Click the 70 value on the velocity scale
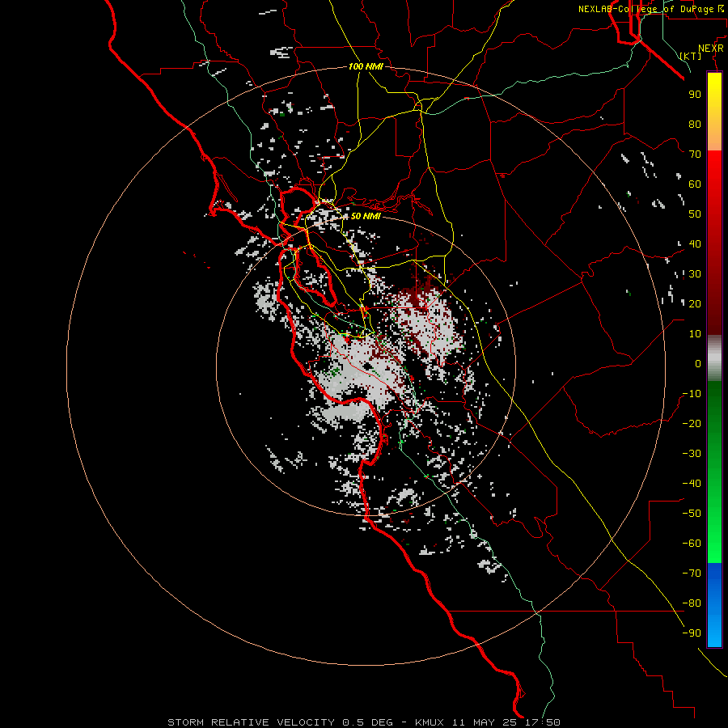728x728 pixels. point(695,154)
